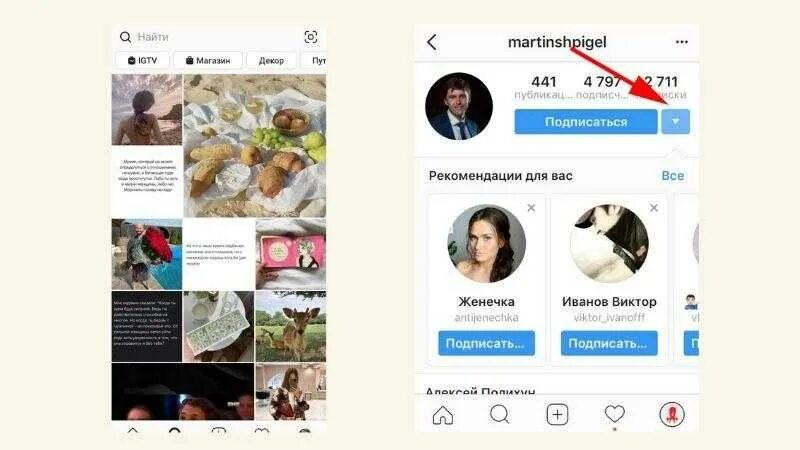Dismiss the Женечка recommendation card
This screenshot has width=800, height=450.
click(x=531, y=208)
